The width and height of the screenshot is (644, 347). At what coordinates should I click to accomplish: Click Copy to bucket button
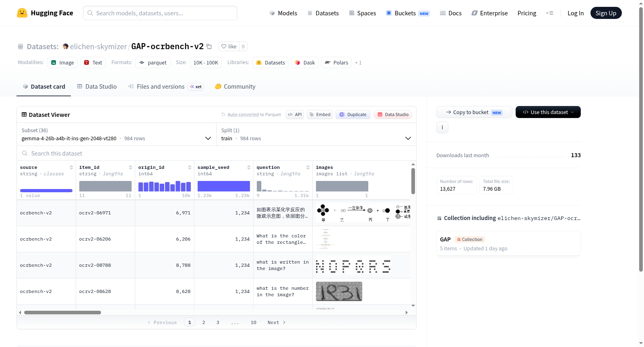coord(474,112)
